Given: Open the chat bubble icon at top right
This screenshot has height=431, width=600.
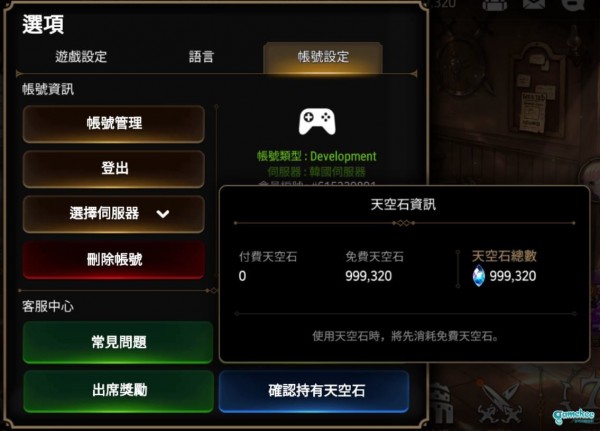Looking at the screenshot, I should [573, 5].
